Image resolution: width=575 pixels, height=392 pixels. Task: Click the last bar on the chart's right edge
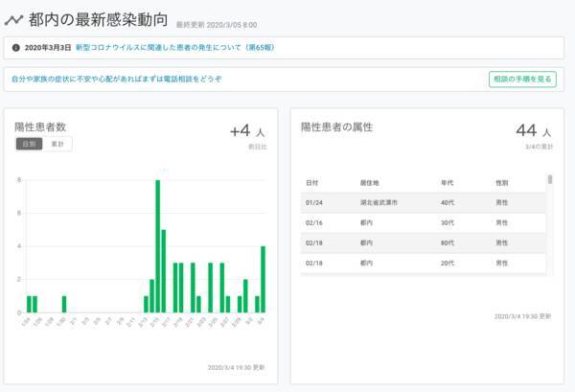(263, 280)
